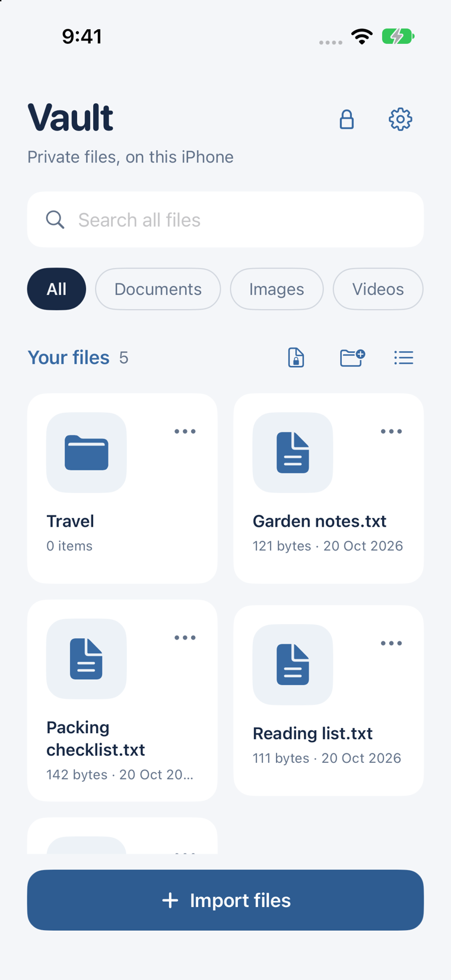Tap the "142 bytes" detail line
451x980 pixels.
point(120,775)
